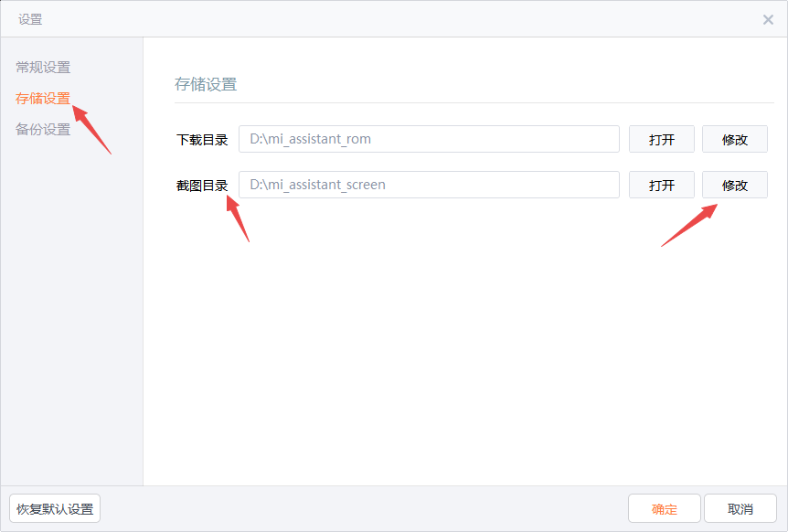788x532 pixels.
Task: Click the 截图目录 label text
Action: click(x=202, y=186)
